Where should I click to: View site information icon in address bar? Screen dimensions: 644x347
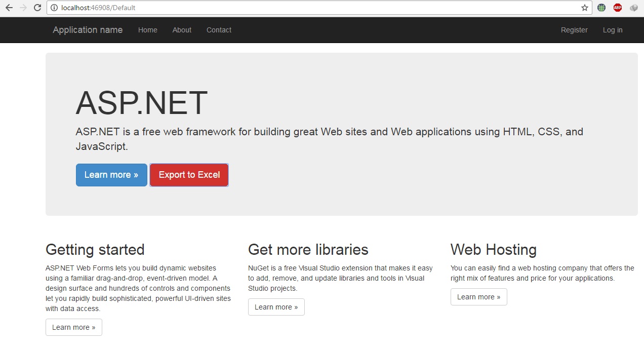[x=54, y=8]
